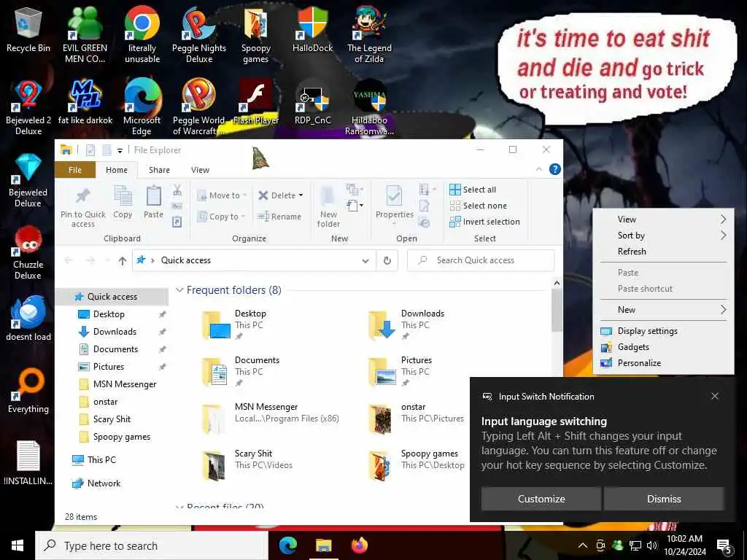Expand the New submenu in context menu

[663, 309]
